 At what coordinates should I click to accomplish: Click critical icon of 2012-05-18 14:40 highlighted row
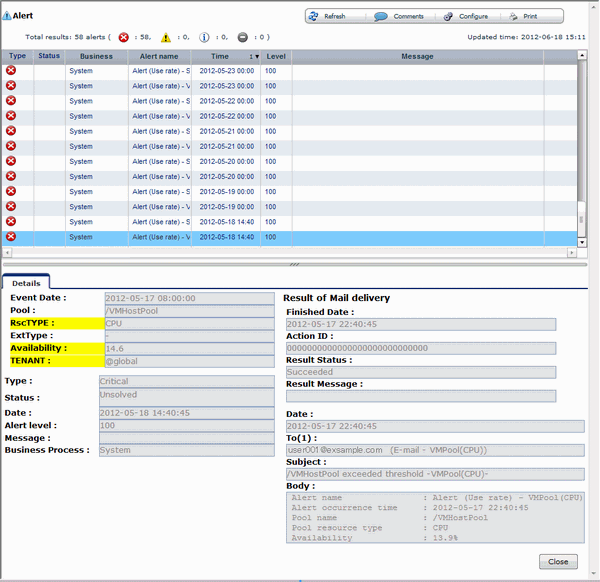tap(11, 236)
